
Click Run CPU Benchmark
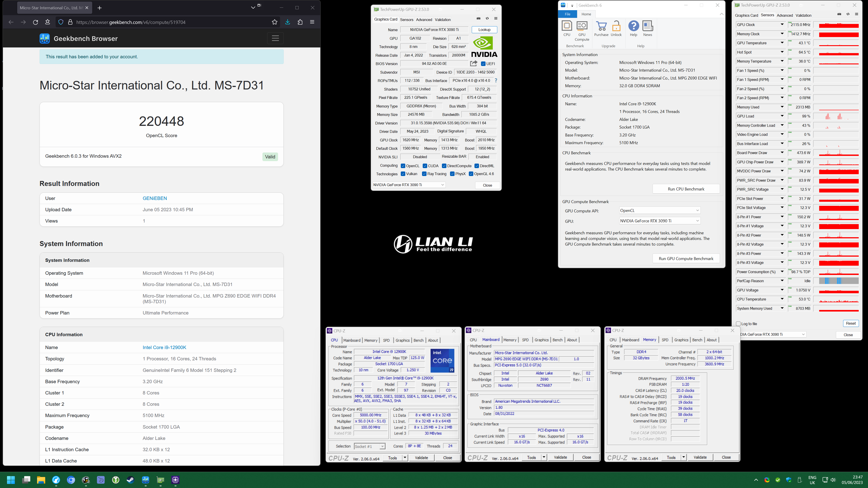coord(686,189)
